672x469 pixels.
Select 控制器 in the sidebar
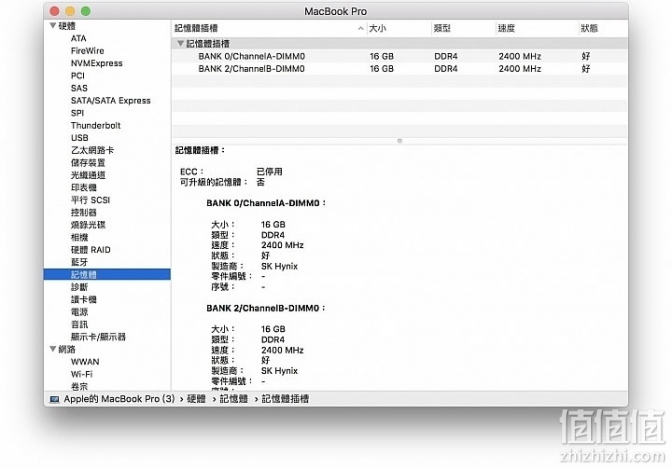click(84, 212)
